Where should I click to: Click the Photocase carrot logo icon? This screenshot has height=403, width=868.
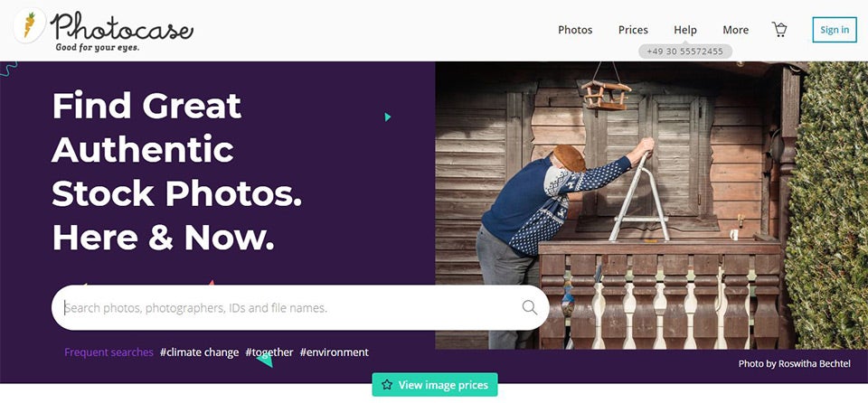click(29, 25)
